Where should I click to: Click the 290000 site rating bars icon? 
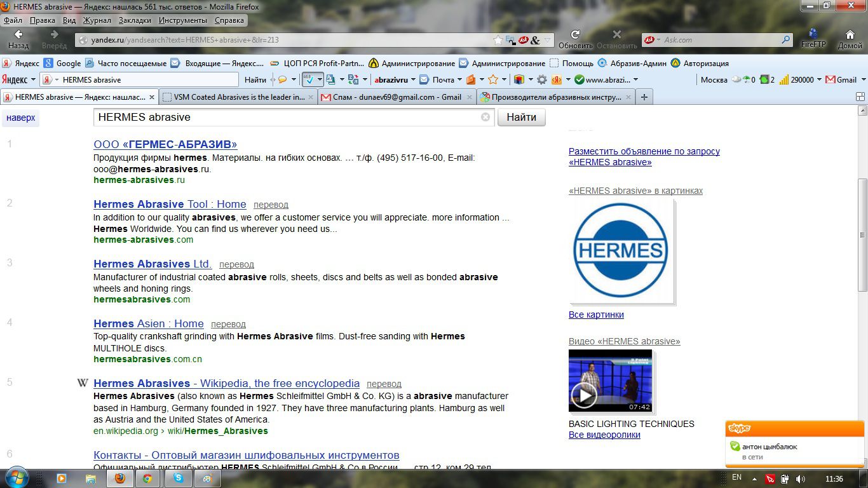coord(783,79)
